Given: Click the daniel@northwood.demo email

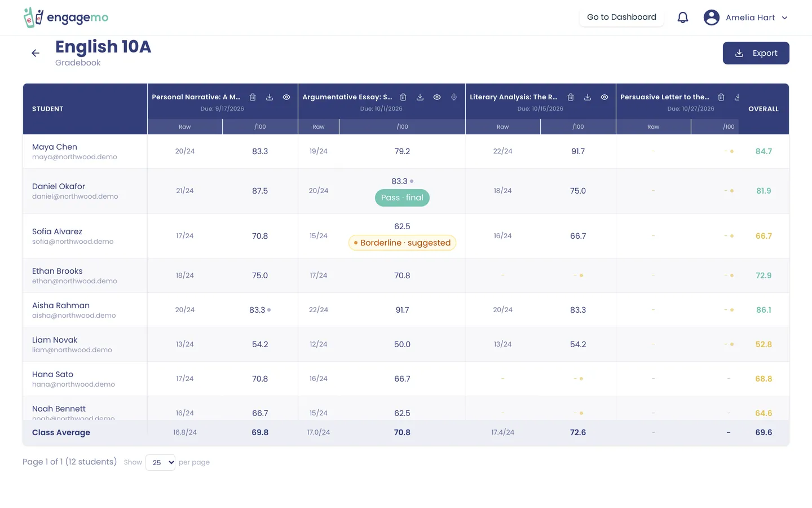Looking at the screenshot, I should pos(75,196).
